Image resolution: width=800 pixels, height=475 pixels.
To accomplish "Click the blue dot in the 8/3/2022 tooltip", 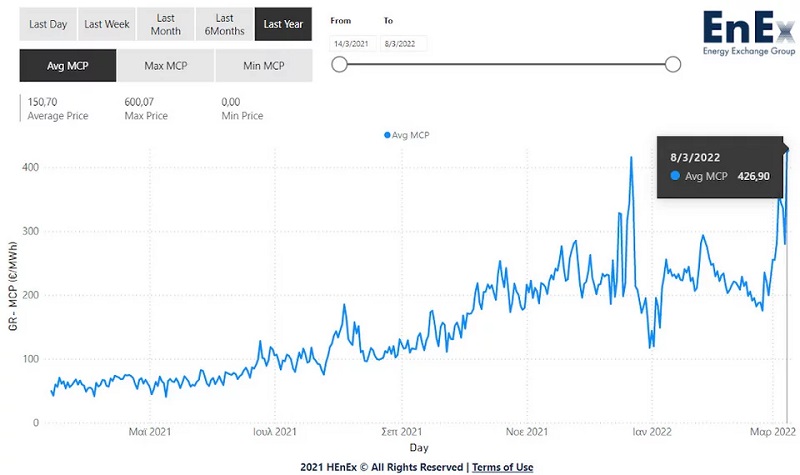I will [x=675, y=176].
